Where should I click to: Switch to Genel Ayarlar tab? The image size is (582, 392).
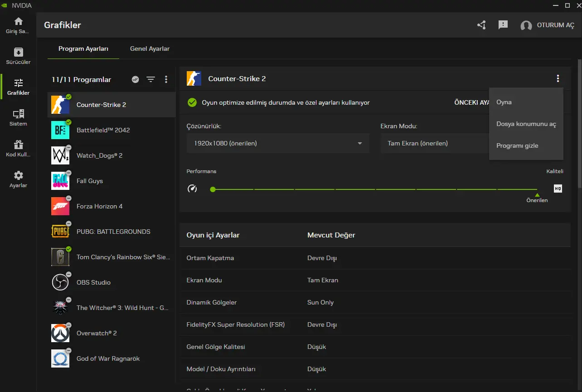[150, 48]
